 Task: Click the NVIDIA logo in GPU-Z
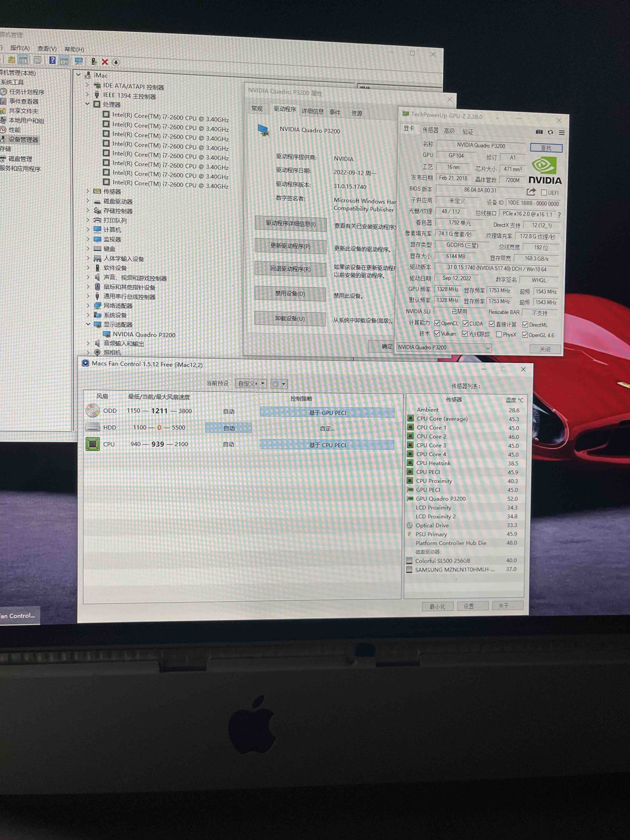coord(544,170)
